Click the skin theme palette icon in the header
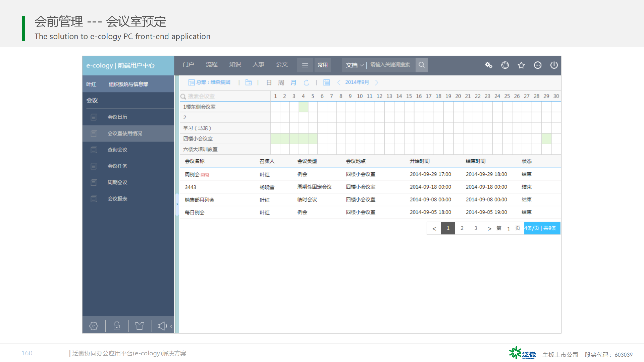Viewport: 644px width, 362px height. pos(505,65)
